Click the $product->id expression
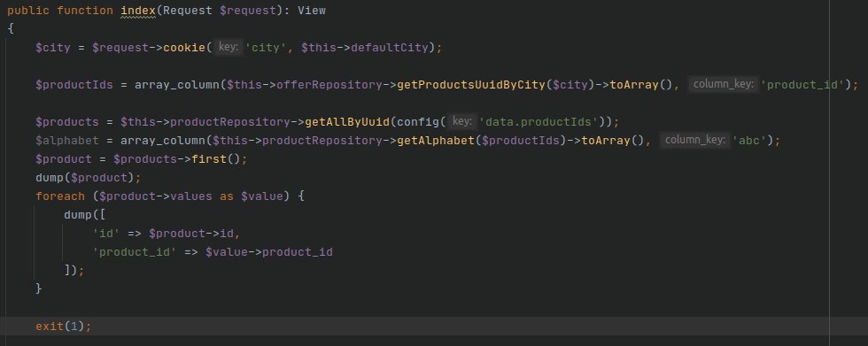868x346 pixels. [x=191, y=234]
